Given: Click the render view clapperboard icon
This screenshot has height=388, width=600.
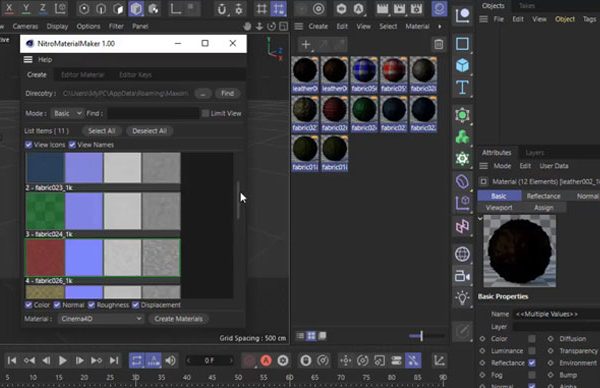Looking at the screenshot, I should point(382,8).
